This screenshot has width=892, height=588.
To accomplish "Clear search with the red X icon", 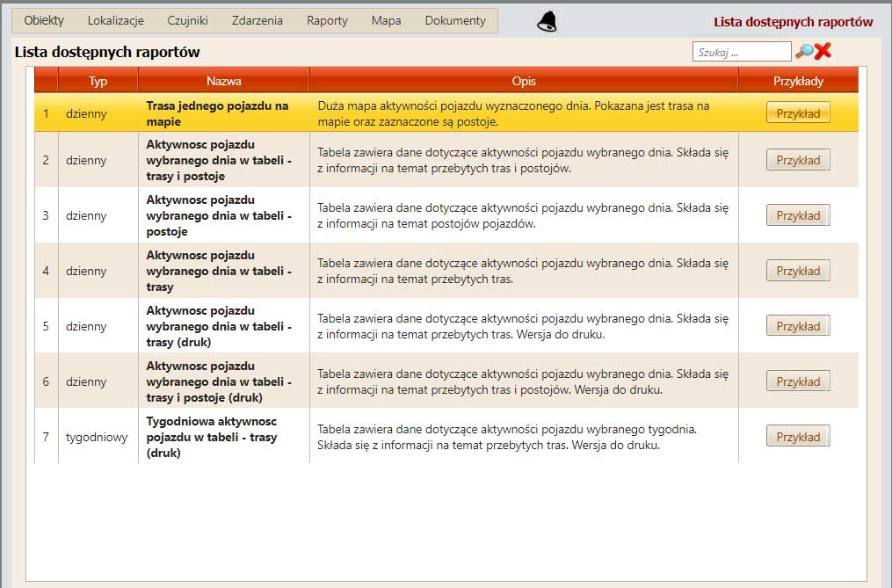I will pyautogui.click(x=823, y=51).
